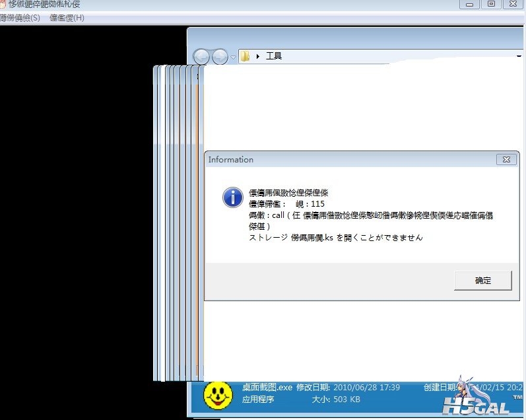Open the menu ending with (H)
The image size is (526, 420).
67,18
